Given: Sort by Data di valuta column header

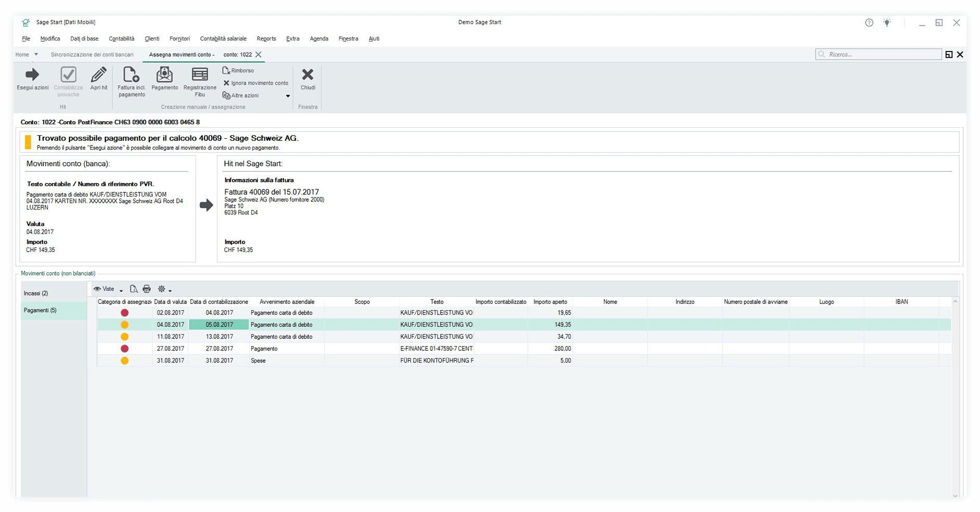Looking at the screenshot, I should pos(170,301).
